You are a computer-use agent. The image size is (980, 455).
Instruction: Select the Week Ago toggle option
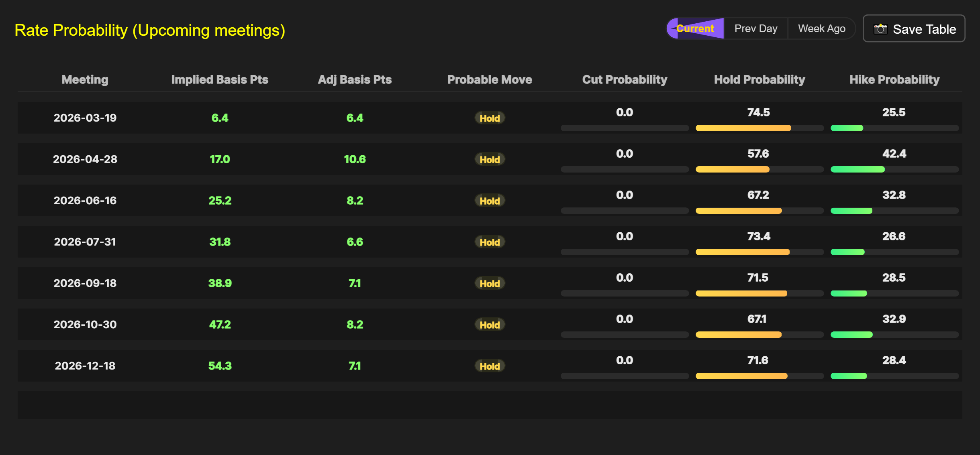[x=821, y=28]
